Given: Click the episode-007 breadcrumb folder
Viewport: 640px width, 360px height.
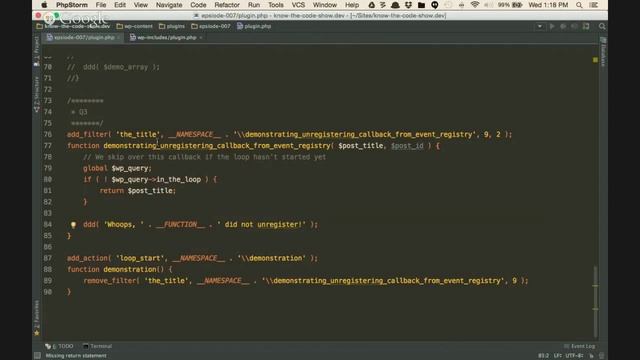Looking at the screenshot, I should coord(211,26).
